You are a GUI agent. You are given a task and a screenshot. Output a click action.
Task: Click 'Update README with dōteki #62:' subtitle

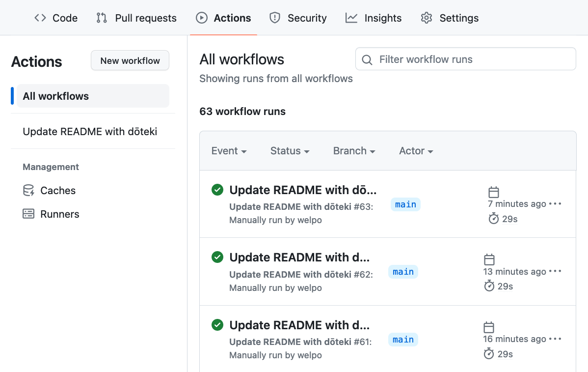[301, 274]
